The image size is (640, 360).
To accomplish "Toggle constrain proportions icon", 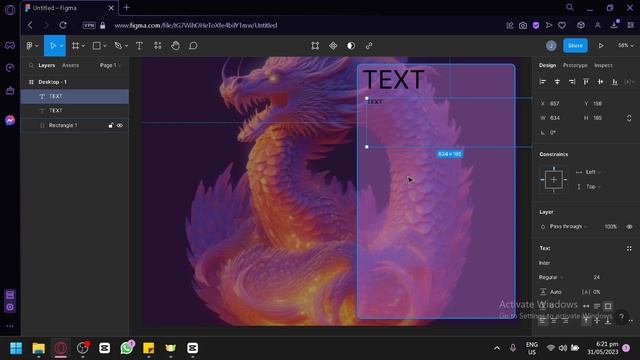I will [x=629, y=118].
